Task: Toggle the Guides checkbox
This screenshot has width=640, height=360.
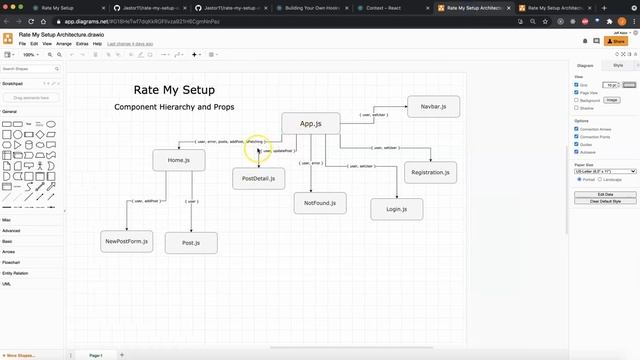Action: click(x=576, y=144)
